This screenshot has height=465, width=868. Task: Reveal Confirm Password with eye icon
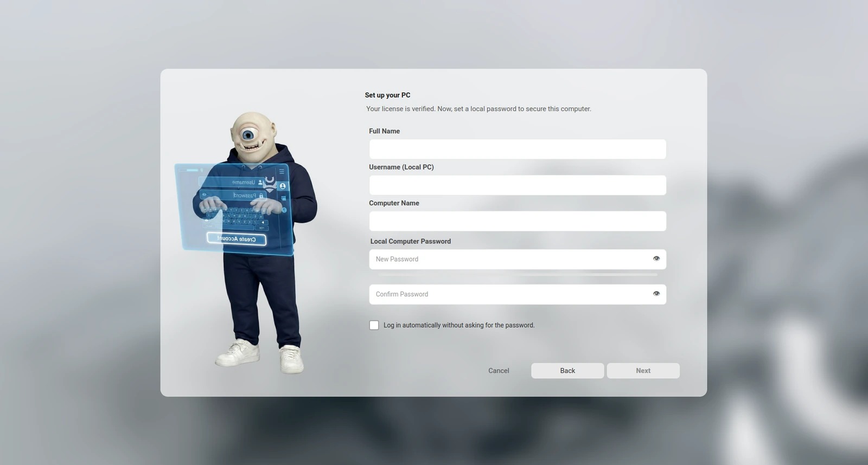click(x=656, y=294)
